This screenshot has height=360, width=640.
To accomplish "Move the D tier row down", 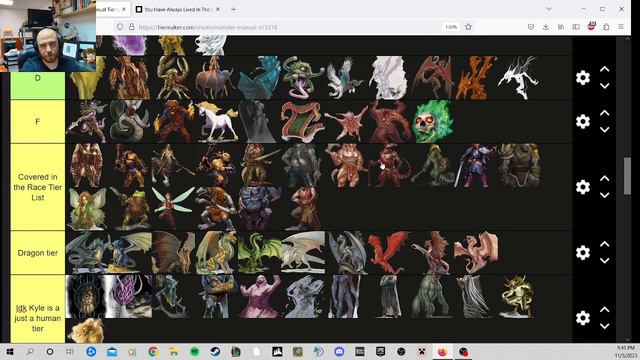I will (x=604, y=86).
